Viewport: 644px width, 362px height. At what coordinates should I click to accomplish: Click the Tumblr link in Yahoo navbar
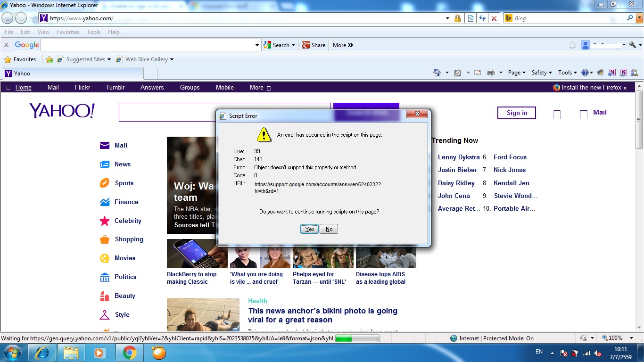[115, 87]
